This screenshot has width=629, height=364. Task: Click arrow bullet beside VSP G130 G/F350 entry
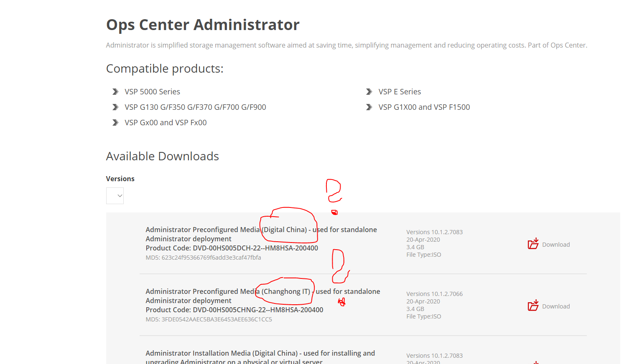(x=115, y=107)
